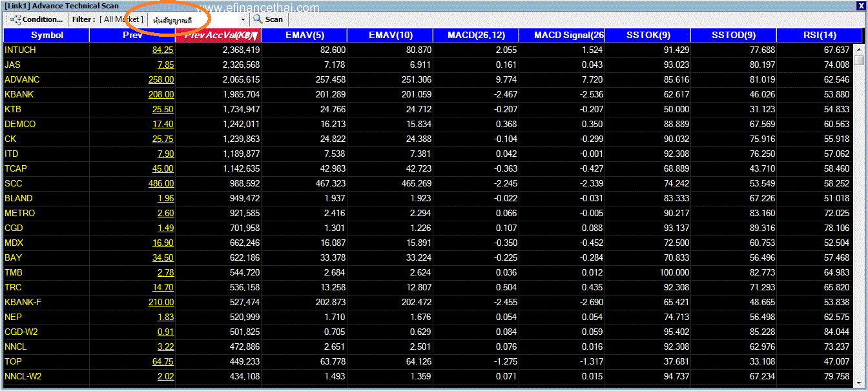Select the NEP symbol

coord(13,317)
